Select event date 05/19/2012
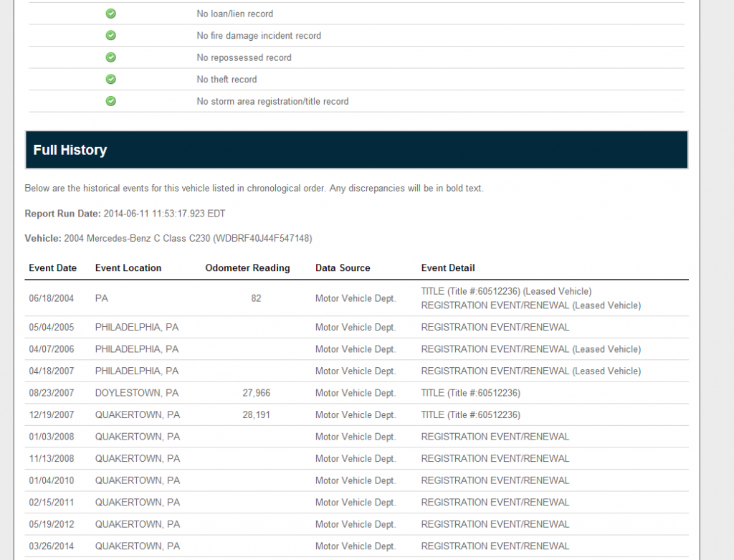734x560 pixels. (52, 524)
